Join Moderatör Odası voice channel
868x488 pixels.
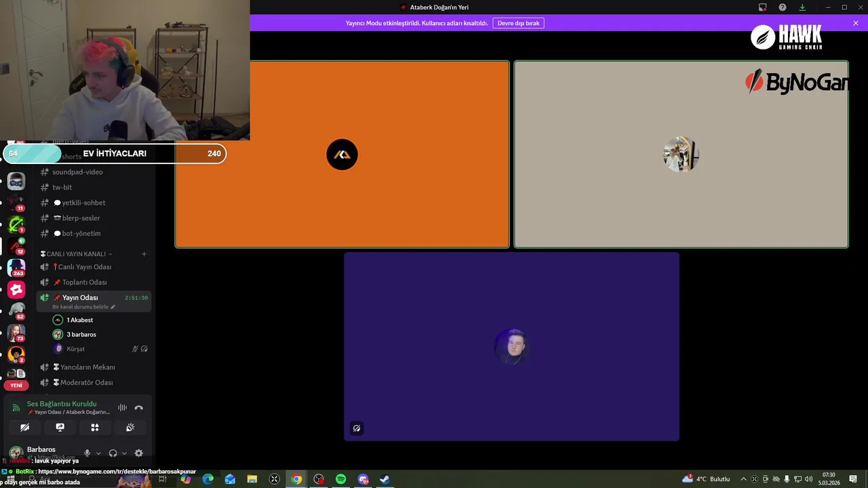click(x=87, y=383)
